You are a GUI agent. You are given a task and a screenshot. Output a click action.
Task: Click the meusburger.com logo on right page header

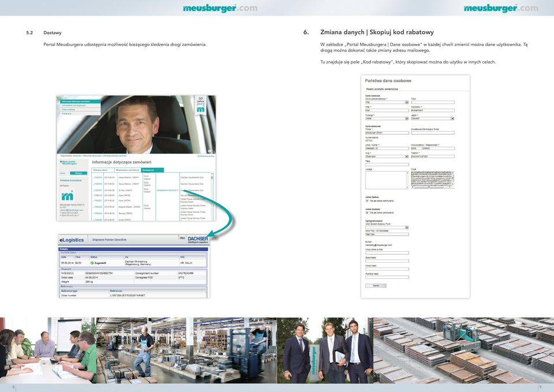501,8
